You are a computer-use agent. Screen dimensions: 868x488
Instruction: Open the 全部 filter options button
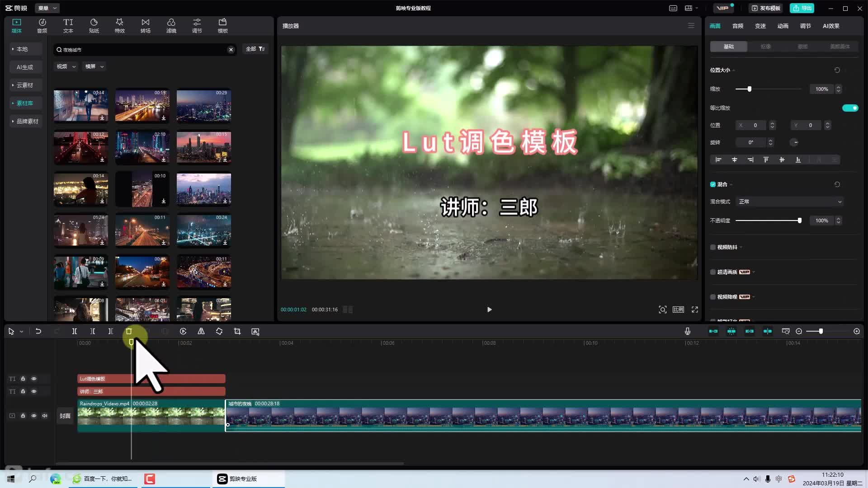coord(255,49)
